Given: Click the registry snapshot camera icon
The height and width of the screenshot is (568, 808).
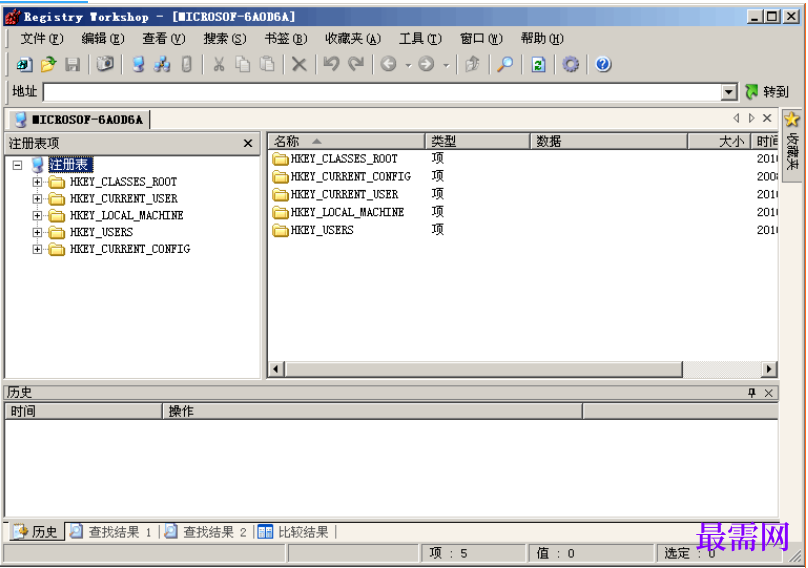Looking at the screenshot, I should point(105,64).
